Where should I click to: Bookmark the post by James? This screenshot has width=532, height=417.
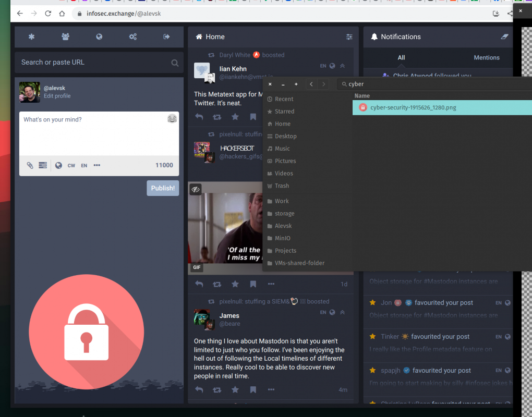click(253, 389)
